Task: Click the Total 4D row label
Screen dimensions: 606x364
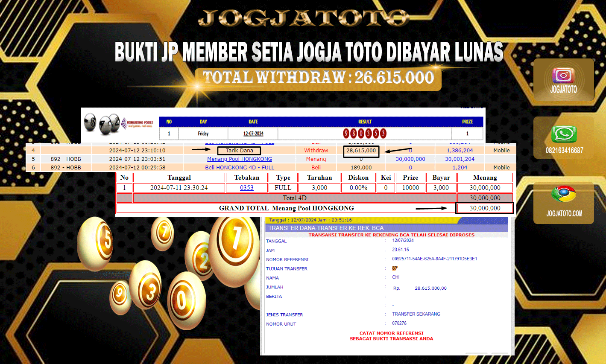Action: click(x=295, y=198)
